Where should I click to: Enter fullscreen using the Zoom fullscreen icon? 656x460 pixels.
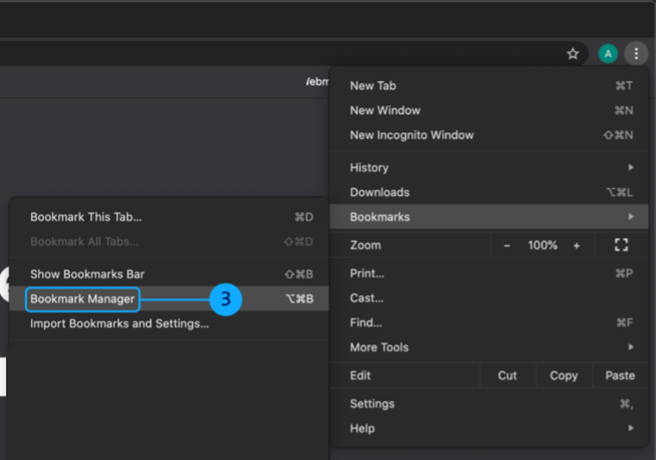(x=620, y=245)
